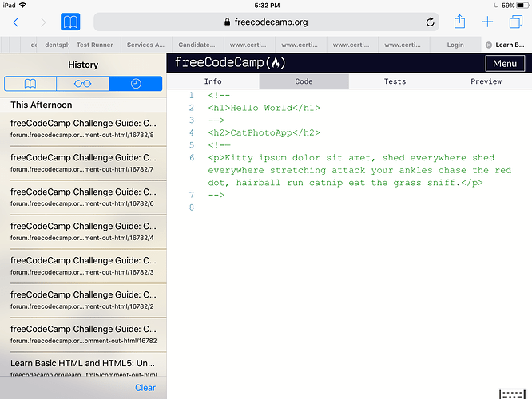532x399 pixels.
Task: Switch to the Info tab
Action: pos(213,81)
